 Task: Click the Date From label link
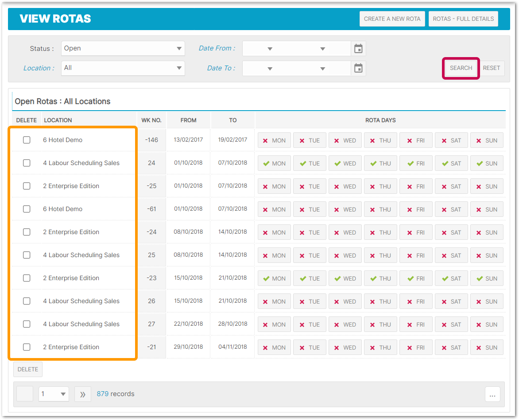click(x=217, y=48)
